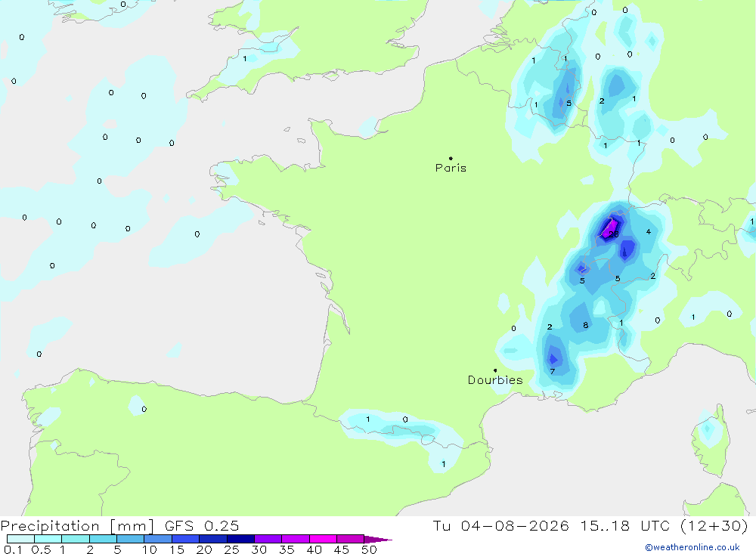
Task: Click the Tu 04-08-2026 date text
Action: [500, 526]
